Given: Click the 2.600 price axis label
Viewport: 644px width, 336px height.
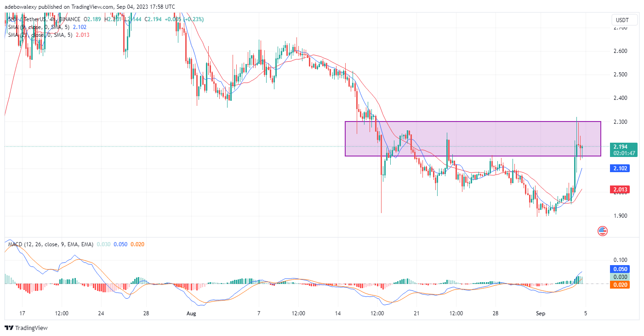Looking at the screenshot, I should pyautogui.click(x=620, y=51).
